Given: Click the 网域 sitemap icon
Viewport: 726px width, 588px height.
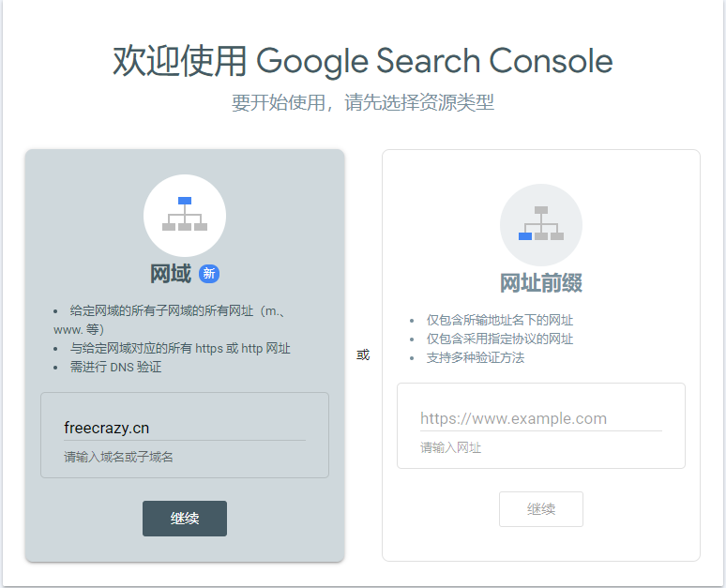Looking at the screenshot, I should point(185,215).
